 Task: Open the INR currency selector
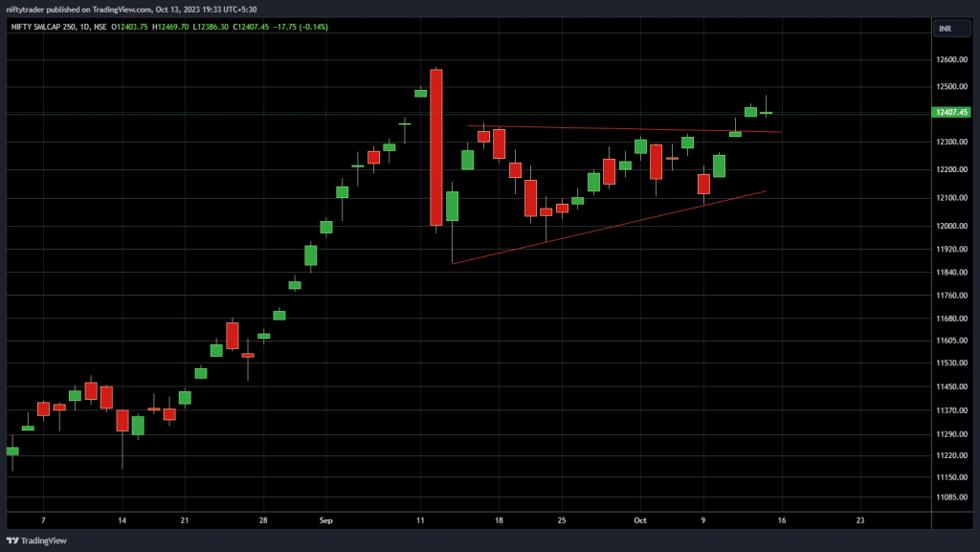[951, 29]
